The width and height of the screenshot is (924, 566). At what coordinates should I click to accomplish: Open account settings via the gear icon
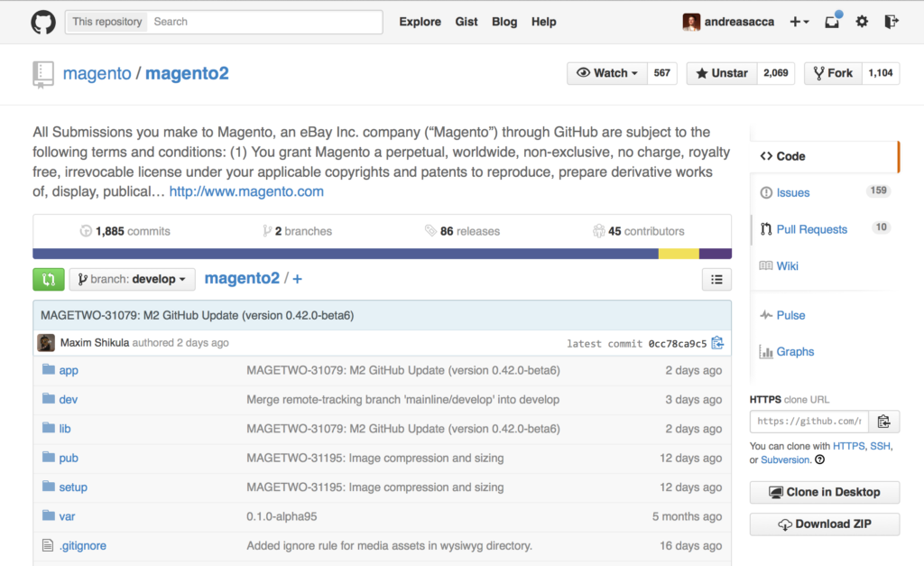861,22
